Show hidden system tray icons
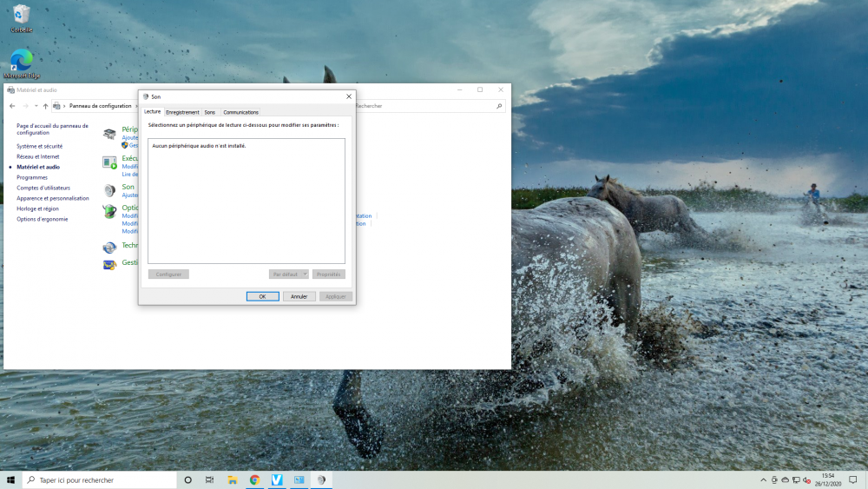This screenshot has width=868, height=489. pyautogui.click(x=762, y=479)
